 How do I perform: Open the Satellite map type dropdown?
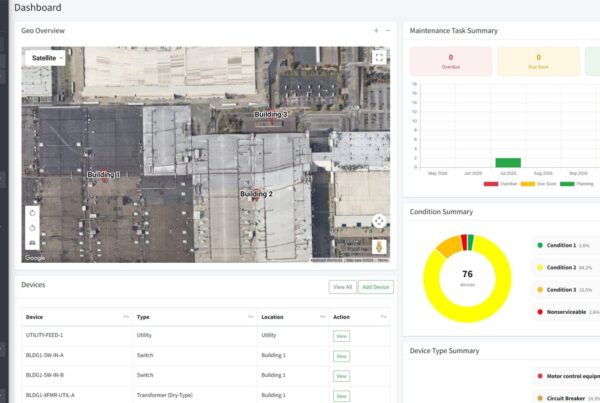pos(45,58)
